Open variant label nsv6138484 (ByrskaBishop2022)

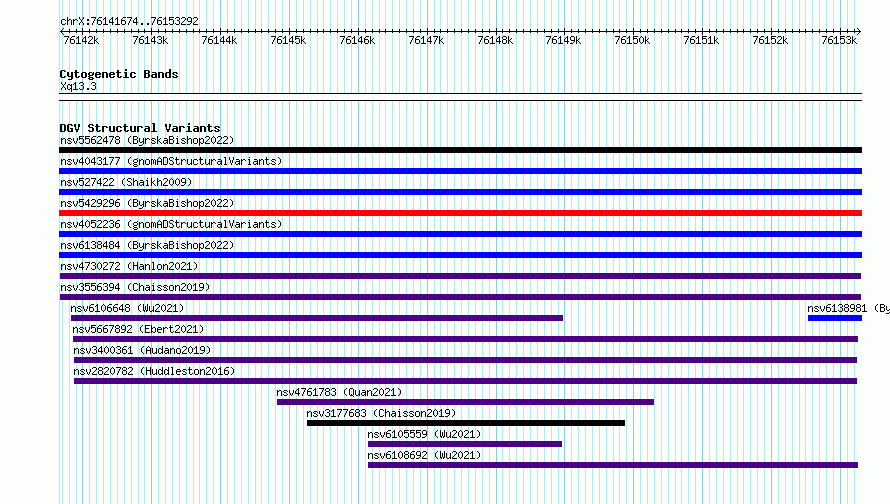coord(147,245)
